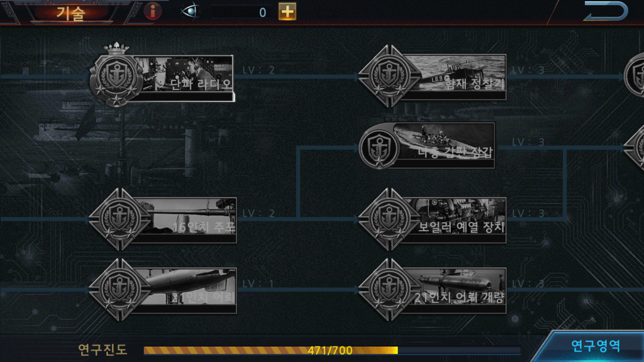Tap the eye vision points icon
This screenshot has height=362, width=644.
(x=190, y=11)
